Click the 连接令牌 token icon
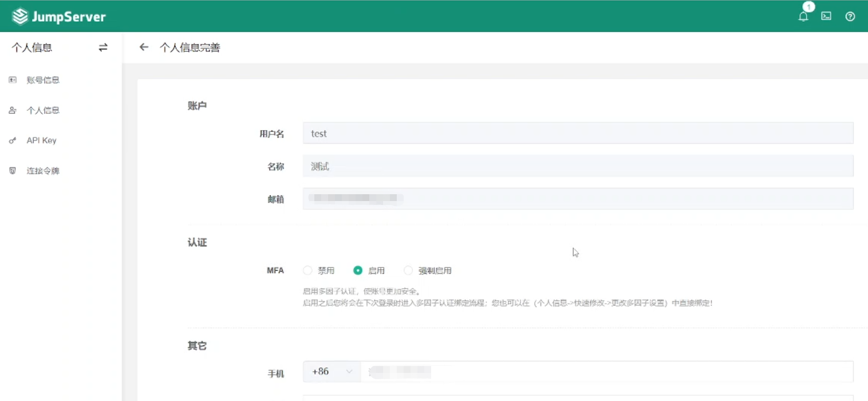868x401 pixels. pyautogui.click(x=13, y=171)
